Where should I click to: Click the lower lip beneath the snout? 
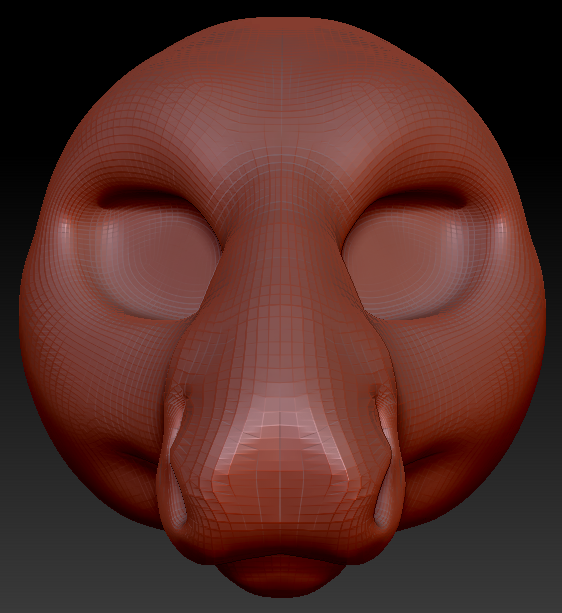point(280,575)
